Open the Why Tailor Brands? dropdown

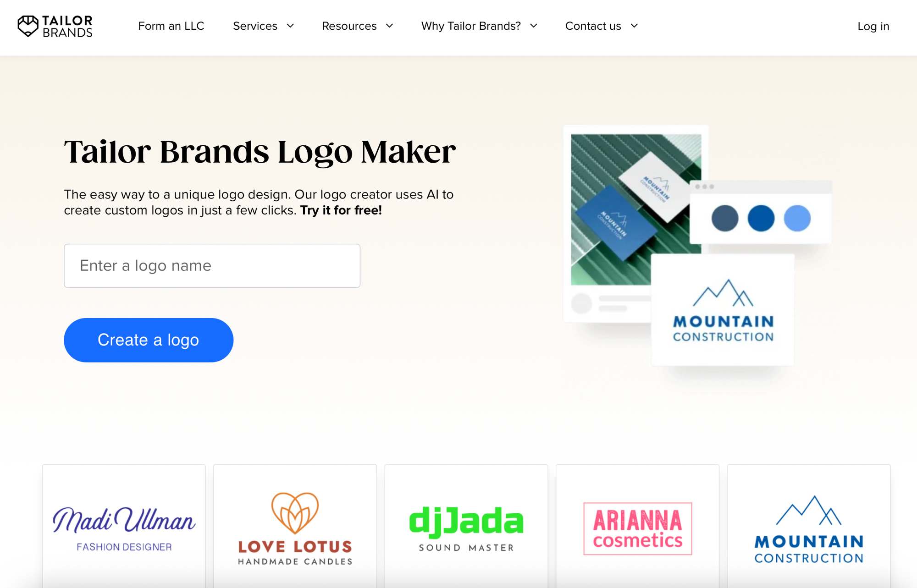479,26
